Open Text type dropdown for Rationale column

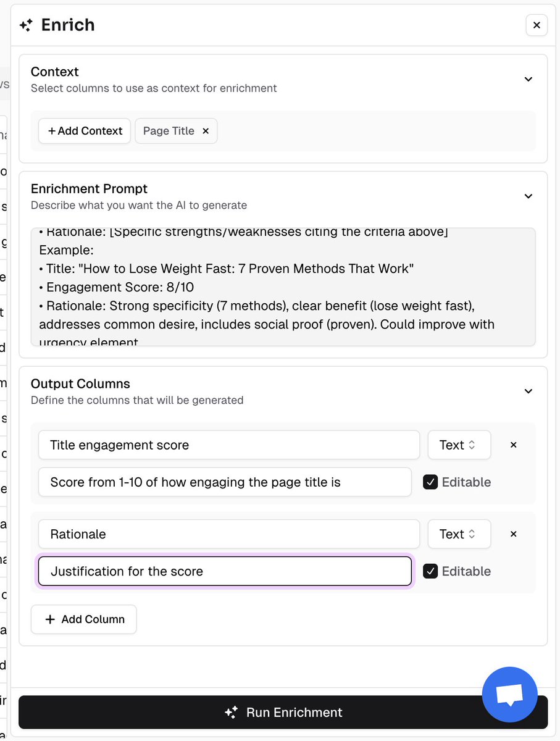(x=459, y=534)
